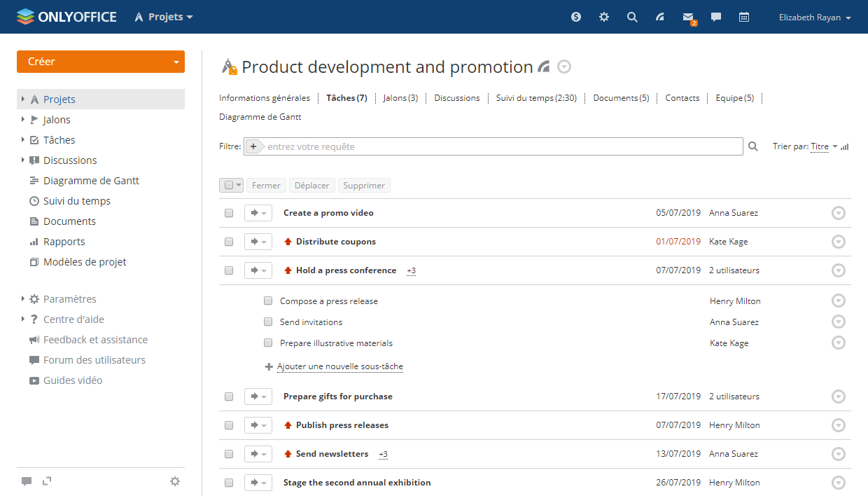Open the payments dollar icon
The image size is (868, 496).
click(x=576, y=17)
